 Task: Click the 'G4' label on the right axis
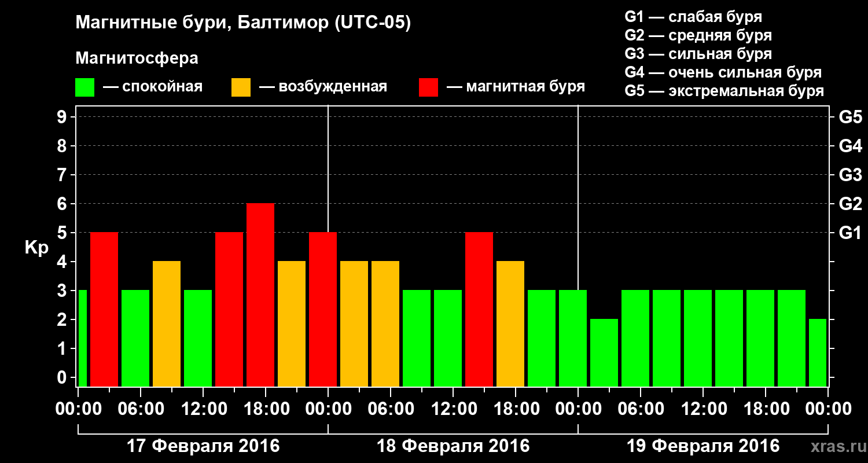point(850,146)
